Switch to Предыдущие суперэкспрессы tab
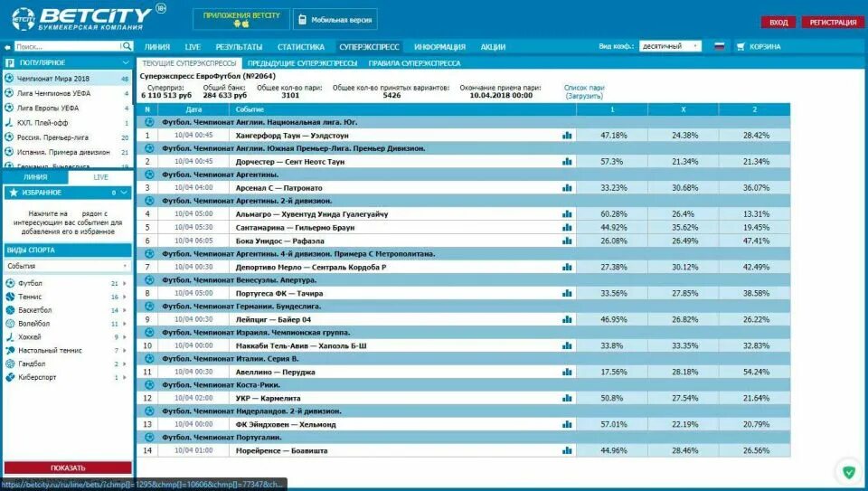 [302, 63]
